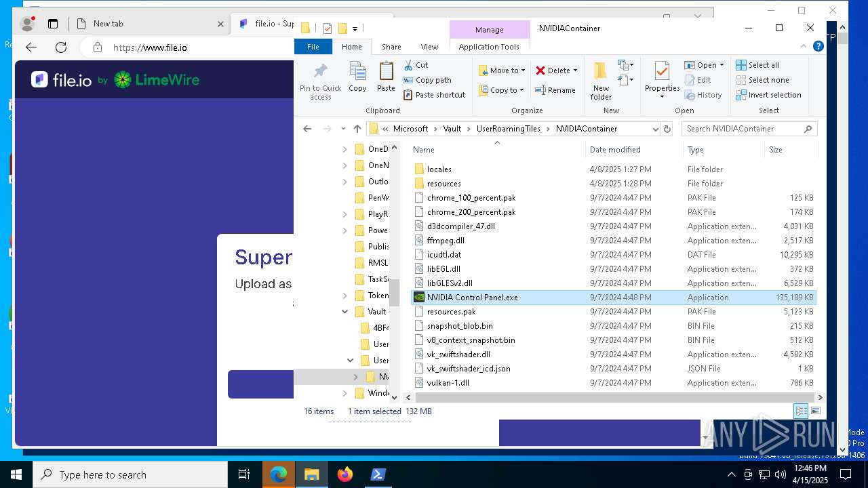Expand the Token tree folder
868x488 pixels.
tap(344, 296)
